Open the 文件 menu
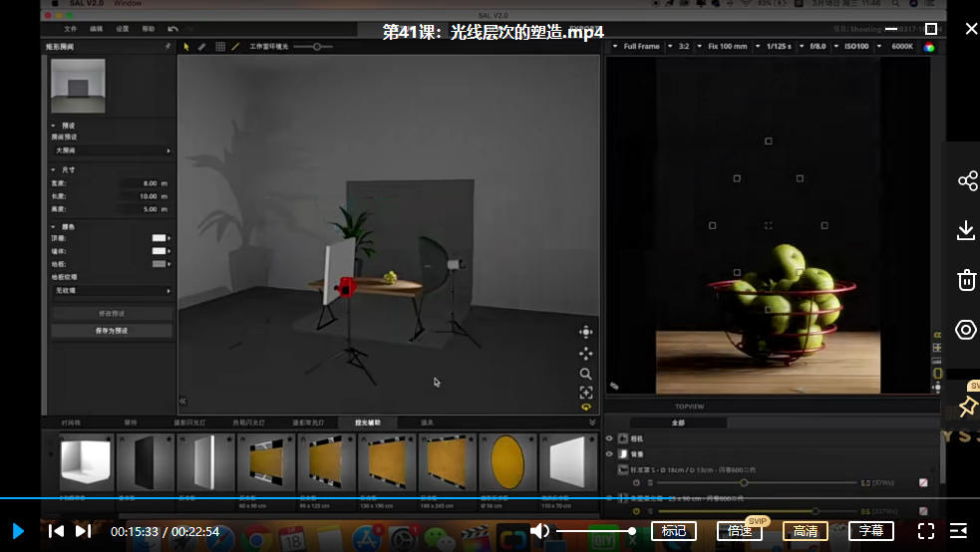 (x=71, y=29)
